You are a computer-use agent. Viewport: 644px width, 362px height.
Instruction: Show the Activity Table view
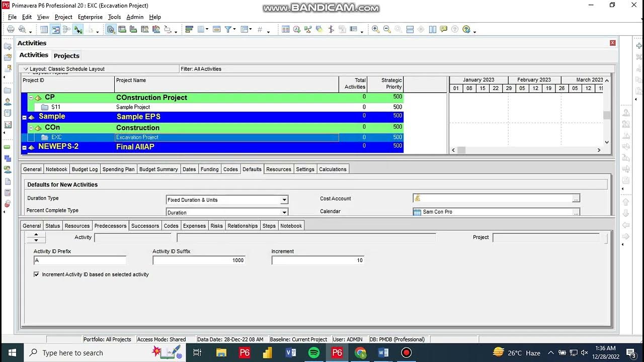[x=44, y=30]
